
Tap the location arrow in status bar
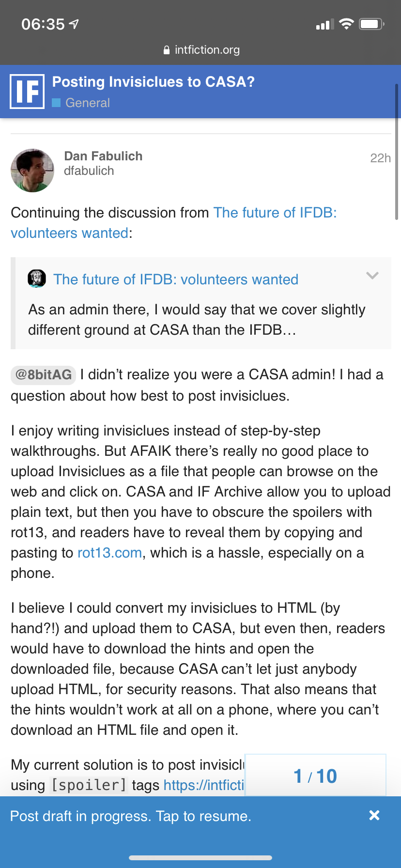click(x=74, y=24)
